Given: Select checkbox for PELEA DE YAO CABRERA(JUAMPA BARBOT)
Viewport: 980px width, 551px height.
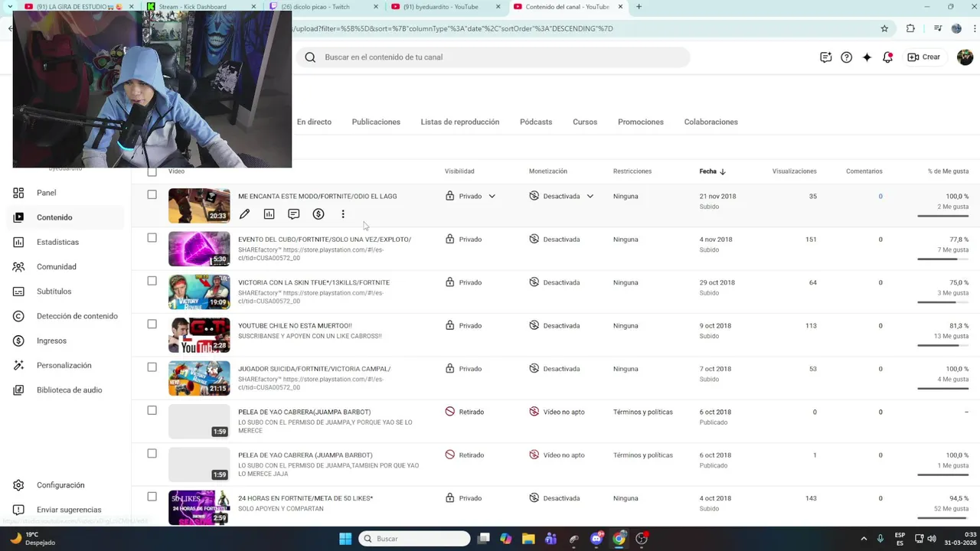Looking at the screenshot, I should click(x=152, y=410).
